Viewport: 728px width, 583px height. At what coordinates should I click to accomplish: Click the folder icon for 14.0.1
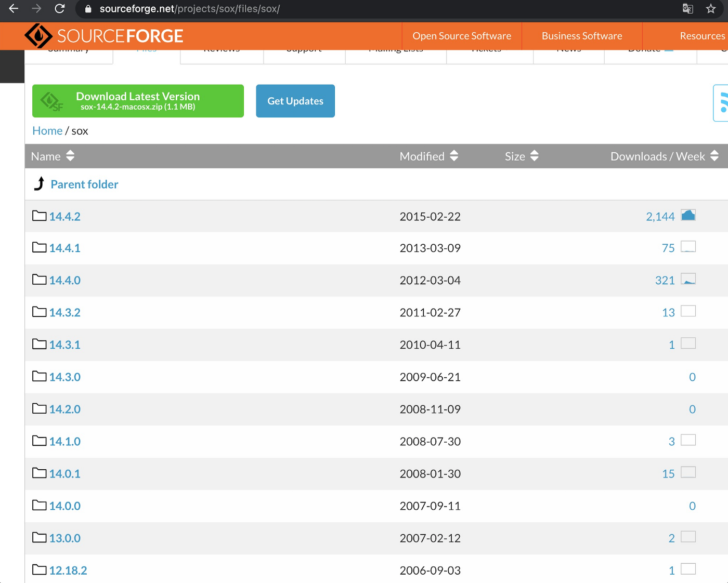pyautogui.click(x=40, y=473)
